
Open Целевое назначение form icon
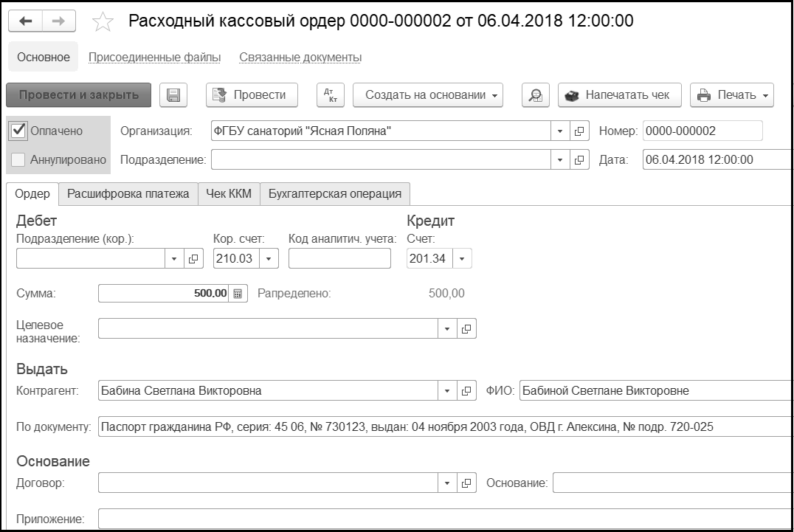click(466, 328)
